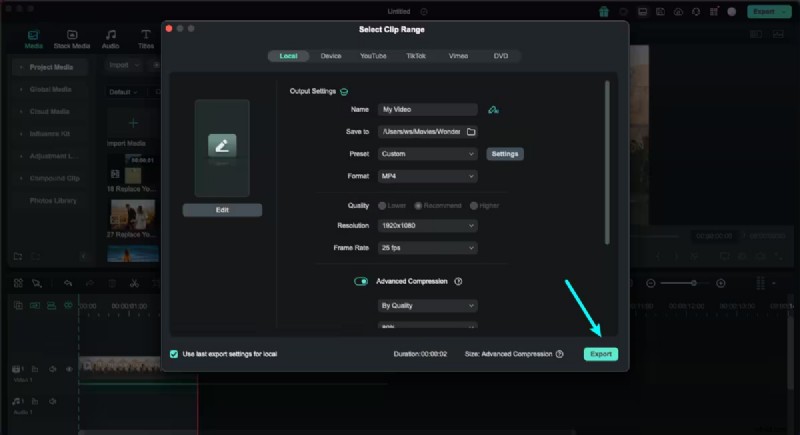Viewport: 800px width, 435px height.
Task: Click the Edit button under thumbnail
Action: [222, 210]
